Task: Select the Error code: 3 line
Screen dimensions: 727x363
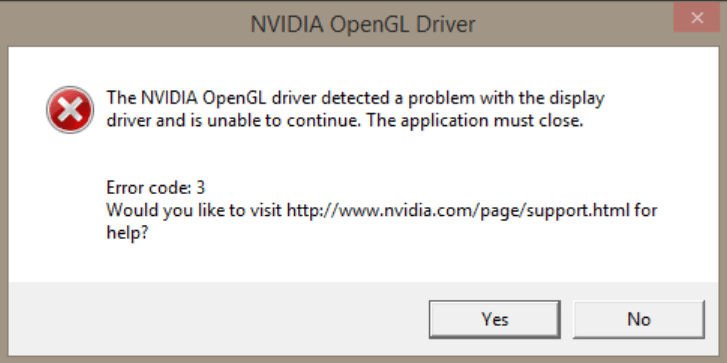Action: 156,188
